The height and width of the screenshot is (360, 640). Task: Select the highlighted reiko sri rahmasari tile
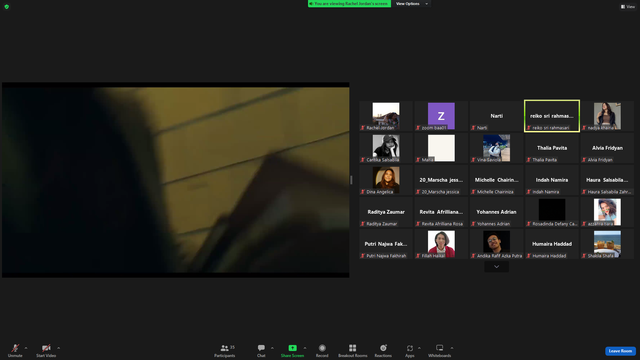click(x=552, y=116)
